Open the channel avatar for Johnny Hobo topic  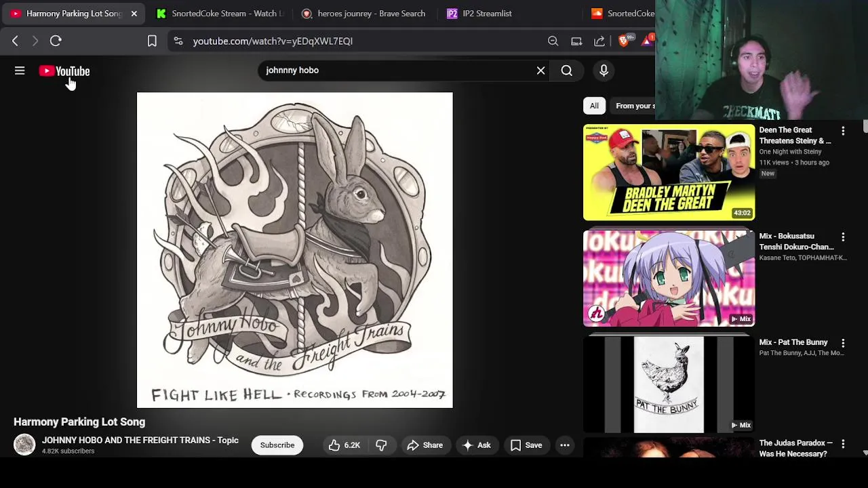pos(24,445)
